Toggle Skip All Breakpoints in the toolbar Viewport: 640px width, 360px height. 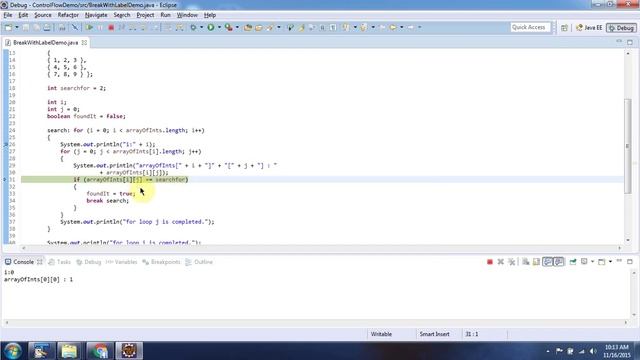tap(75, 27)
